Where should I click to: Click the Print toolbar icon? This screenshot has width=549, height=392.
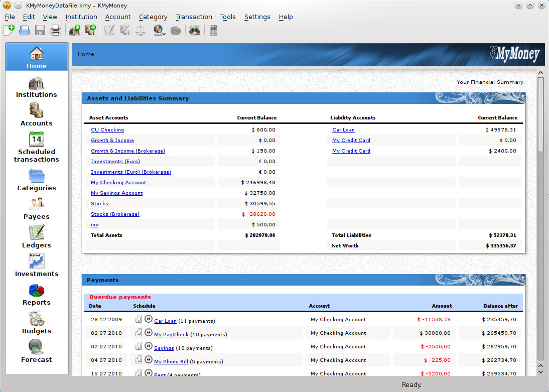(x=56, y=31)
